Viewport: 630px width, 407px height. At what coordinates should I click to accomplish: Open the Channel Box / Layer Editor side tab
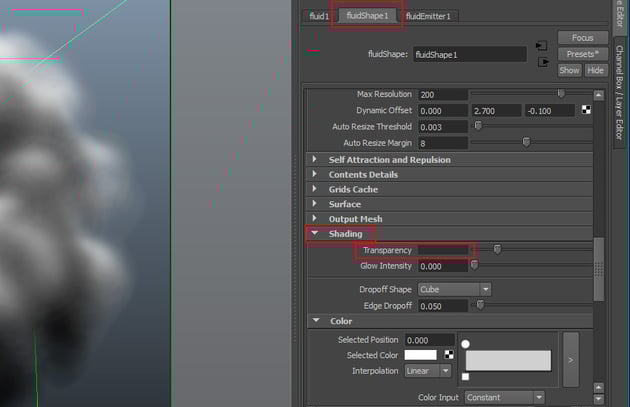pos(619,92)
